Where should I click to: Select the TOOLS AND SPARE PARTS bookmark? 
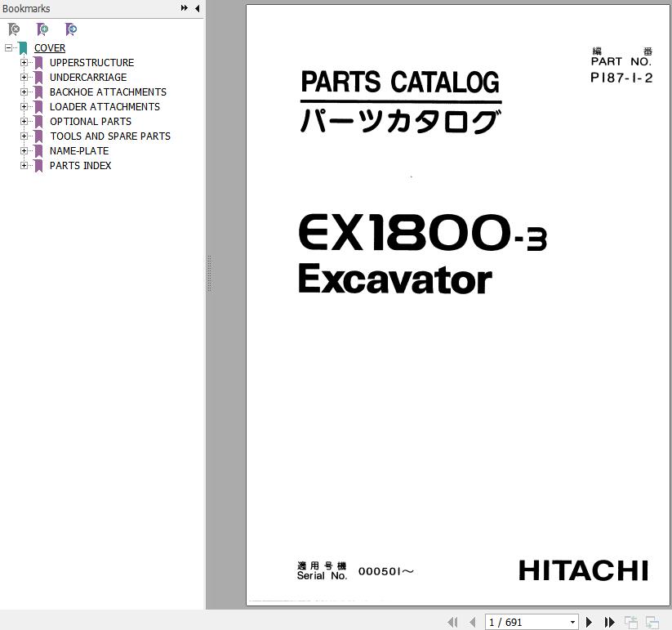point(110,136)
